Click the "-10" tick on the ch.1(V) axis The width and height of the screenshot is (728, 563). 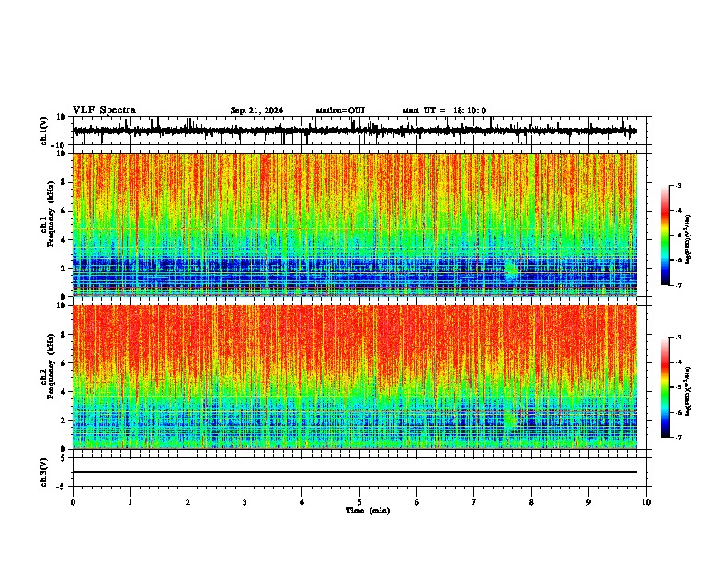pyautogui.click(x=60, y=145)
